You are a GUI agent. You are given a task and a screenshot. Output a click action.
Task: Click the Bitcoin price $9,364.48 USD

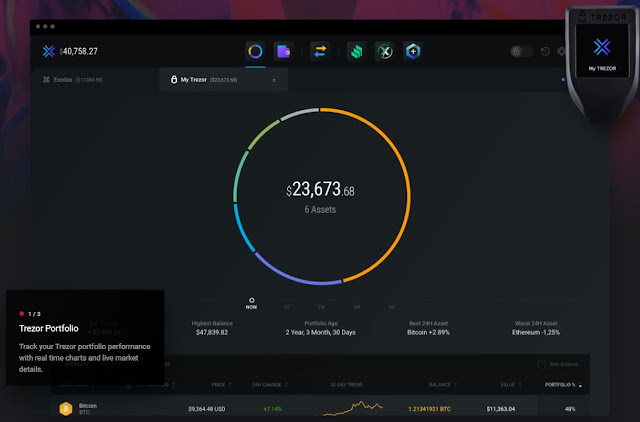click(207, 409)
